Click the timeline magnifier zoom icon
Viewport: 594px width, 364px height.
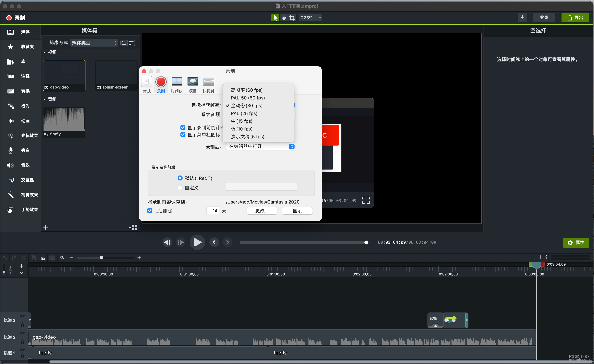point(62,258)
